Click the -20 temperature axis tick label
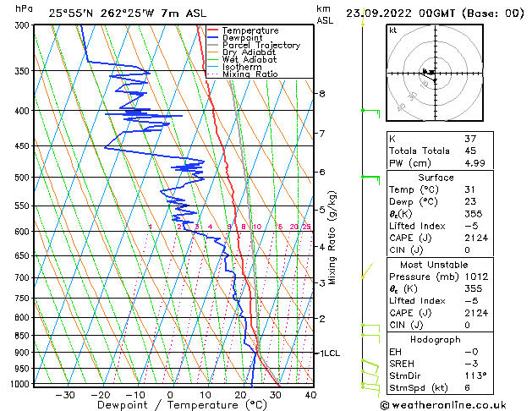This screenshot has height=411, width=532. point(100,395)
